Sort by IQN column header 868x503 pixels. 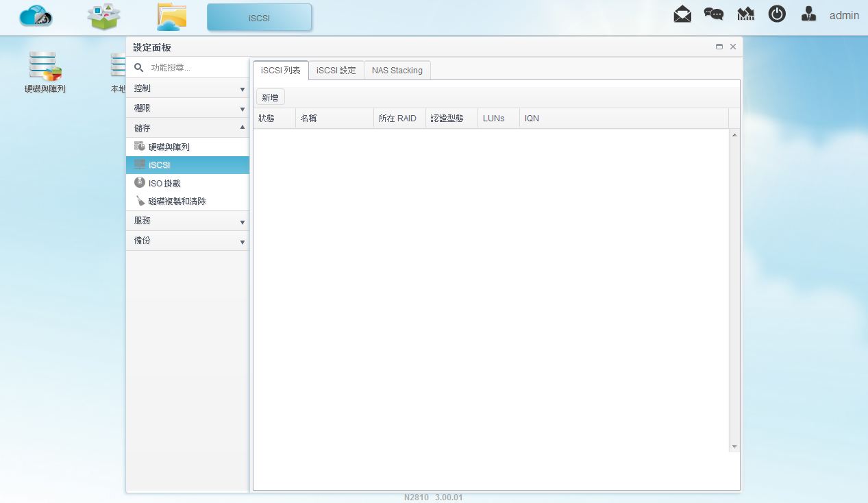pos(624,119)
